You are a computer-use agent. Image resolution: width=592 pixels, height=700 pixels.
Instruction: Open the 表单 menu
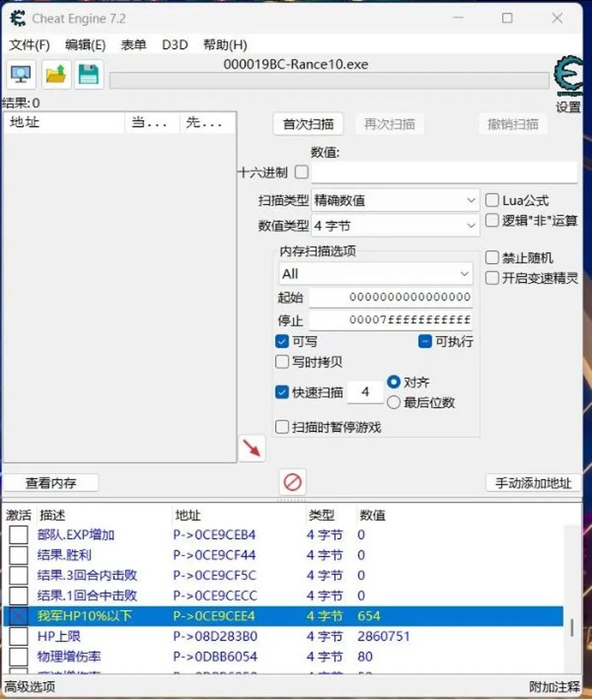tap(134, 44)
